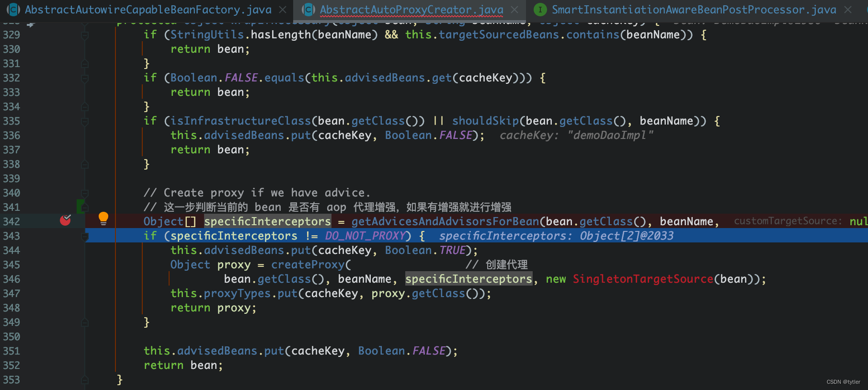
Task: Toggle the breakpoint on line 342
Action: [66, 220]
